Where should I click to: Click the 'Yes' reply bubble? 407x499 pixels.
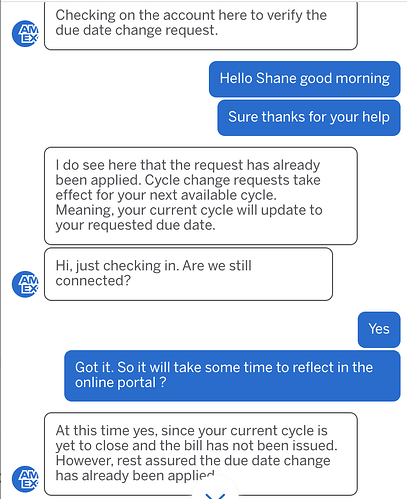pos(379,330)
